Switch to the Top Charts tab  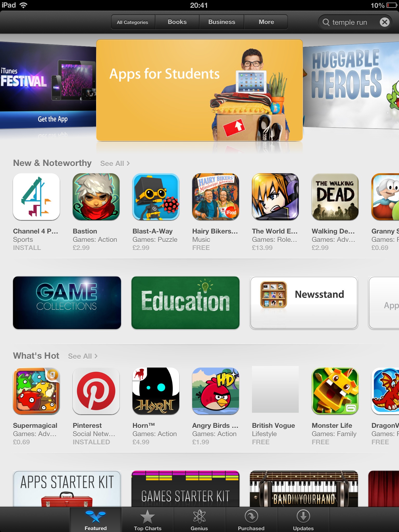(x=148, y=520)
